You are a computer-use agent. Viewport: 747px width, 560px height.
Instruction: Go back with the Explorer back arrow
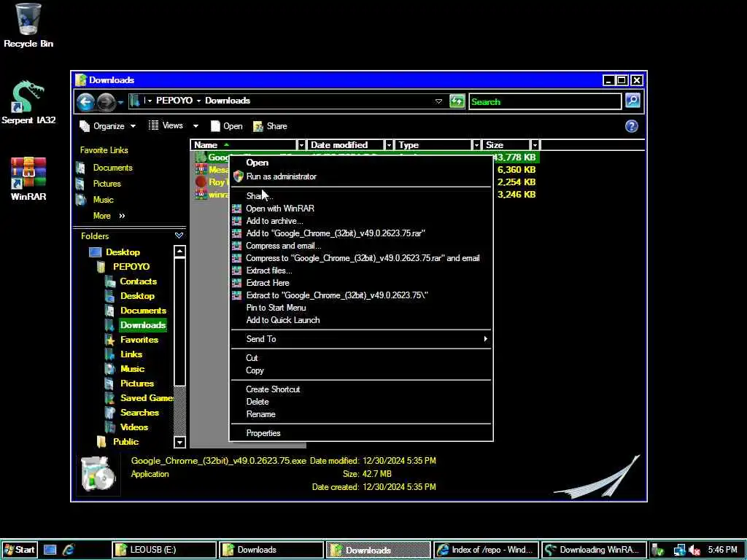coord(86,101)
